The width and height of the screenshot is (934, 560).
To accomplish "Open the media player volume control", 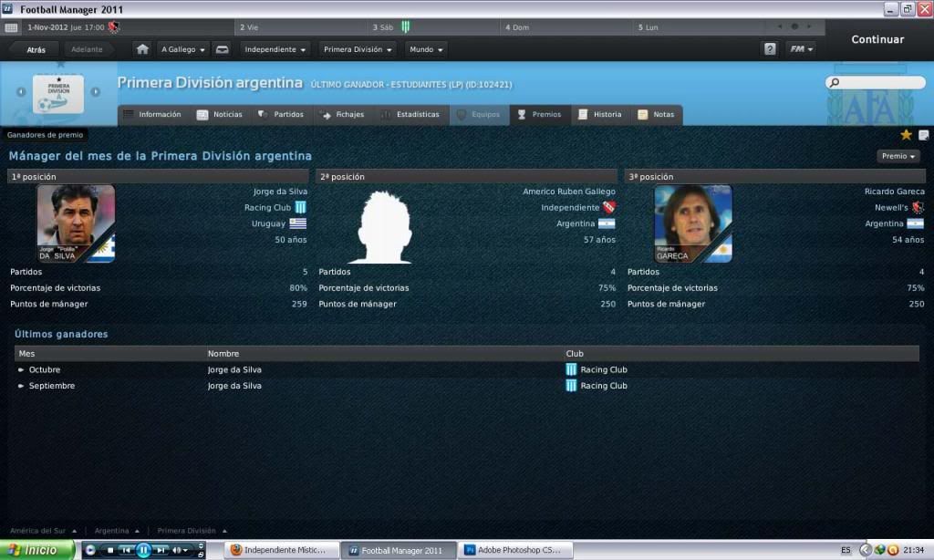I will [x=180, y=550].
